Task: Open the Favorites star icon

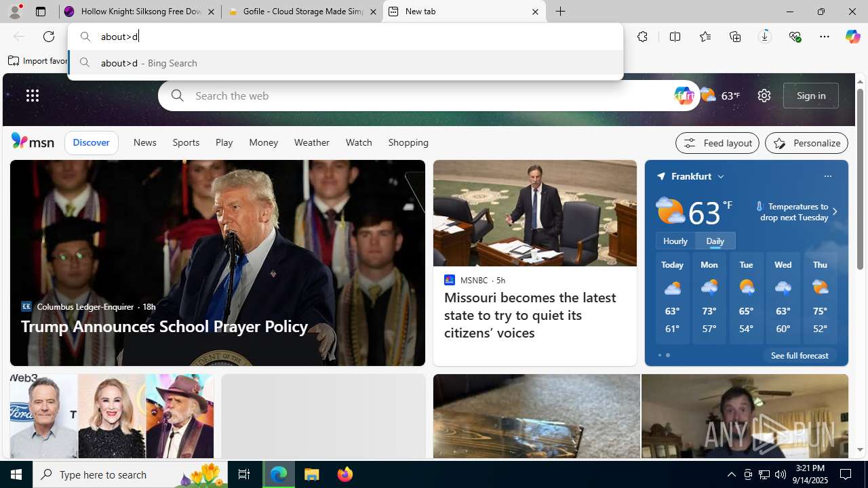Action: click(705, 37)
